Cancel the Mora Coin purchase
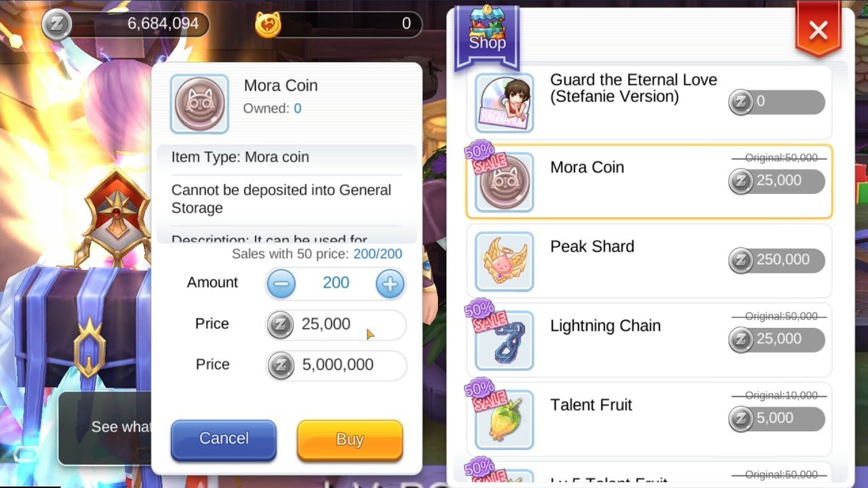 [x=224, y=439]
